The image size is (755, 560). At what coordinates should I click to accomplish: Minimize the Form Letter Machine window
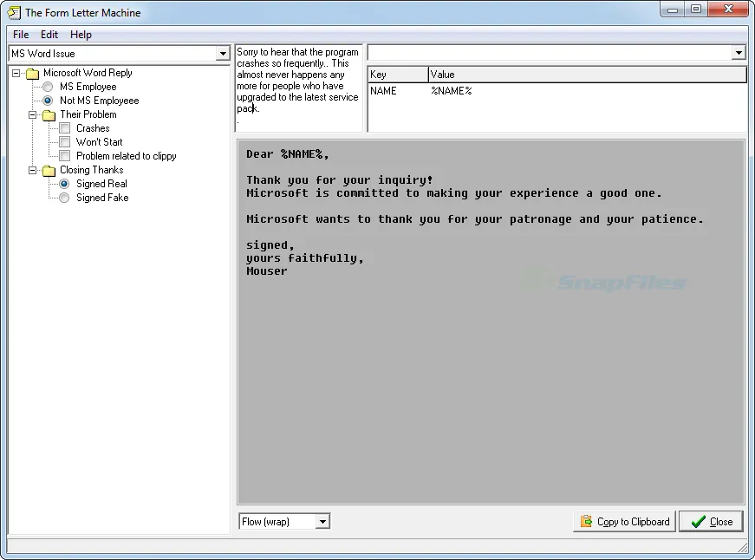673,10
